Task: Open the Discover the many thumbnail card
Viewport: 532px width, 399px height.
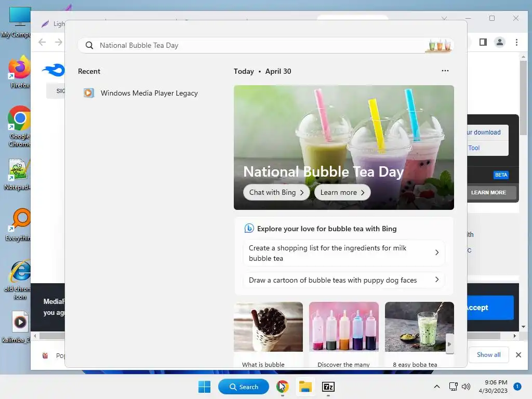Action: (344, 334)
